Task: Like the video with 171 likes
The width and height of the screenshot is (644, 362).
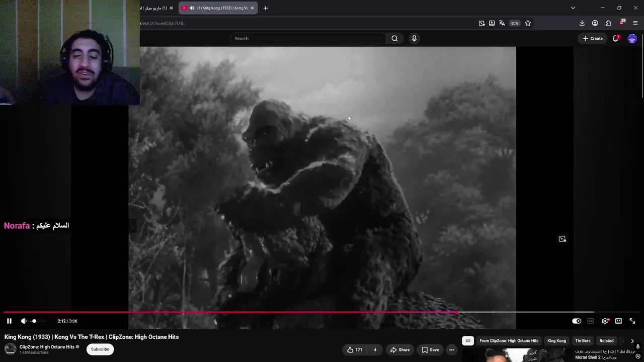Action: (355, 350)
